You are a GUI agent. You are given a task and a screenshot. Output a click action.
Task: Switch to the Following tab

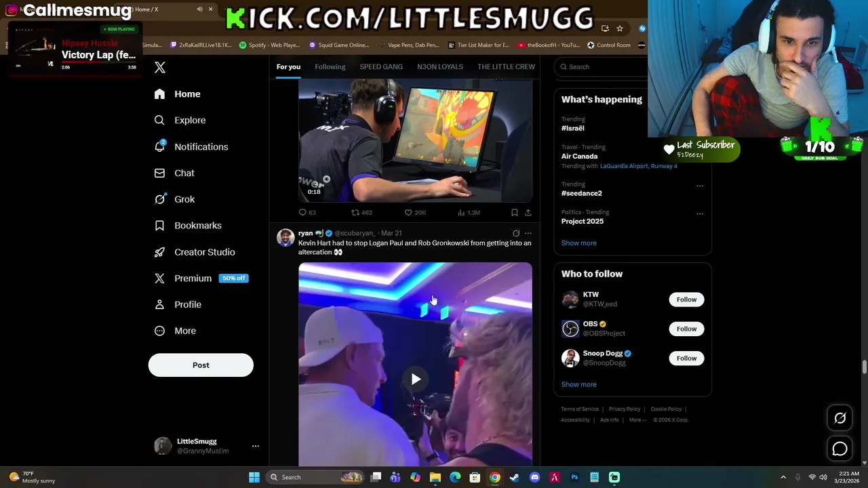point(330,66)
